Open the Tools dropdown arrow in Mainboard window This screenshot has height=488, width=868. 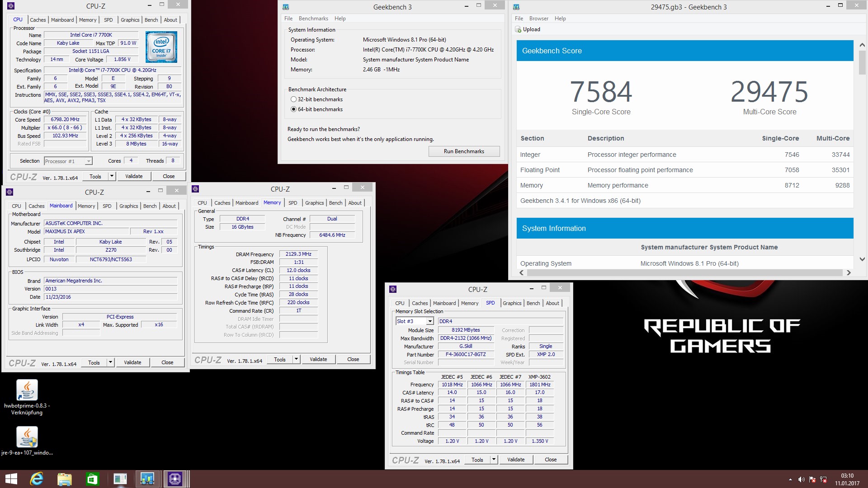pos(111,362)
